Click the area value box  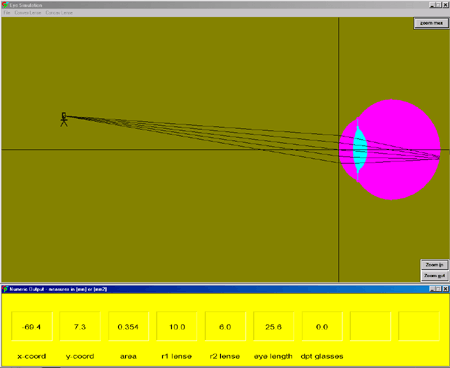pyautogui.click(x=128, y=327)
